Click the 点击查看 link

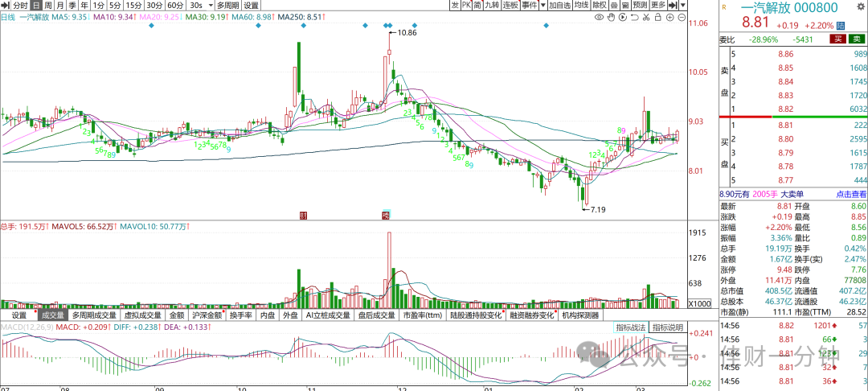[851, 194]
